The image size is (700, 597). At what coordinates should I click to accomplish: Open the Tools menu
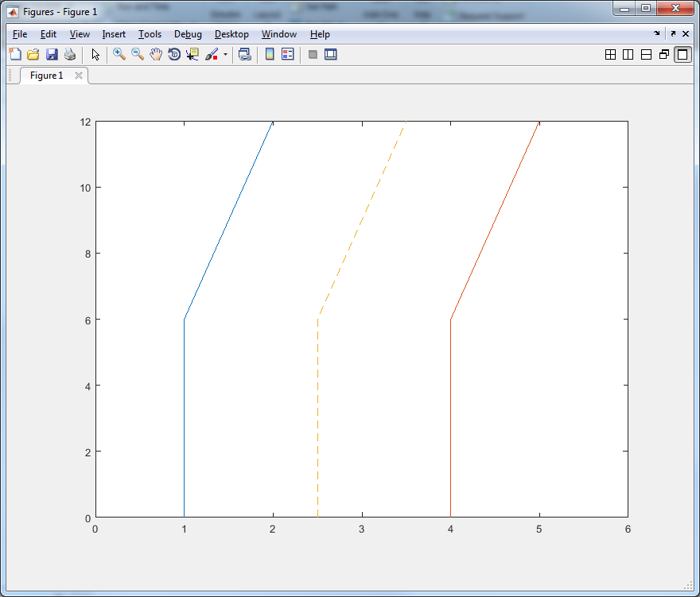150,34
